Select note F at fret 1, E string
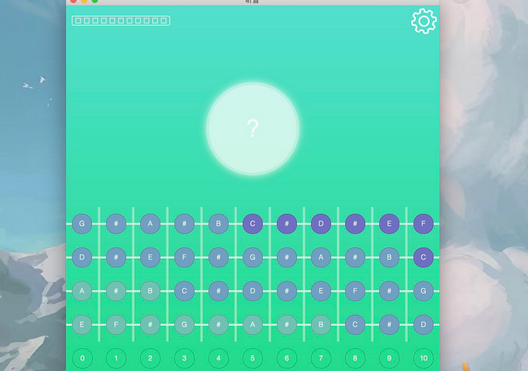This screenshot has height=371, width=528. pos(116,325)
